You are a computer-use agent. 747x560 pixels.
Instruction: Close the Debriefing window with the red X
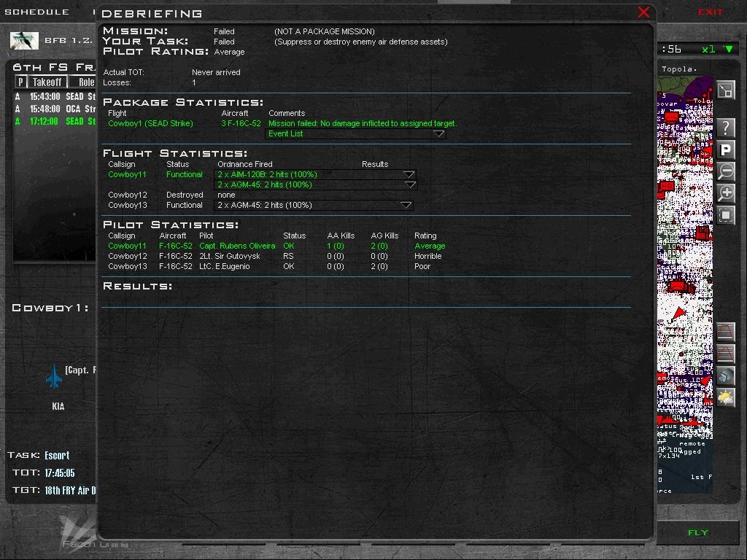(643, 12)
